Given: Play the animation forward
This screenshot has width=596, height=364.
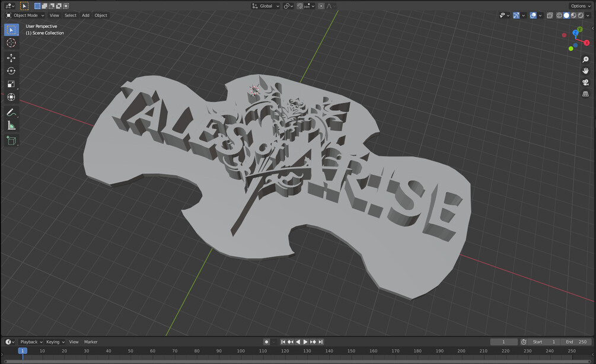Looking at the screenshot, I should point(305,342).
